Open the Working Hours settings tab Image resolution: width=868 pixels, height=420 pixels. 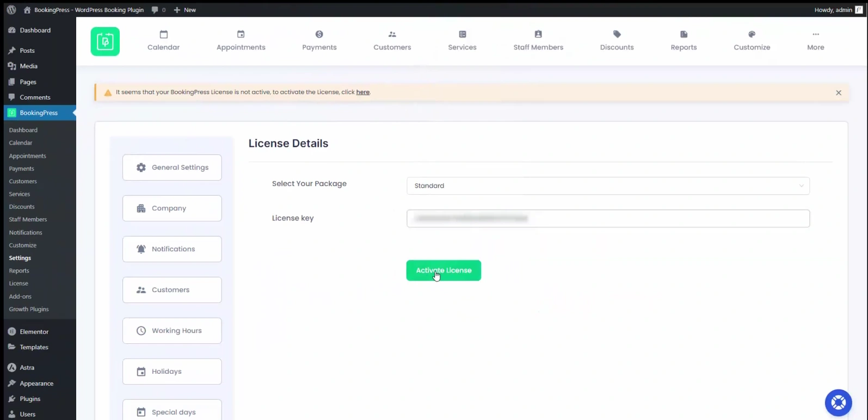pos(172,331)
